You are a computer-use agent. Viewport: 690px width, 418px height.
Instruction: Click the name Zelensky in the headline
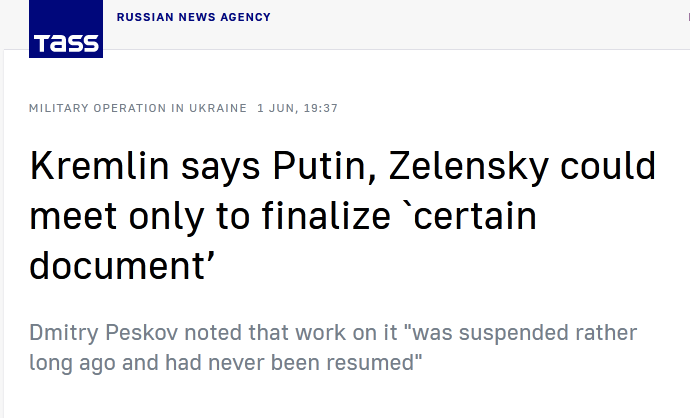click(469, 166)
